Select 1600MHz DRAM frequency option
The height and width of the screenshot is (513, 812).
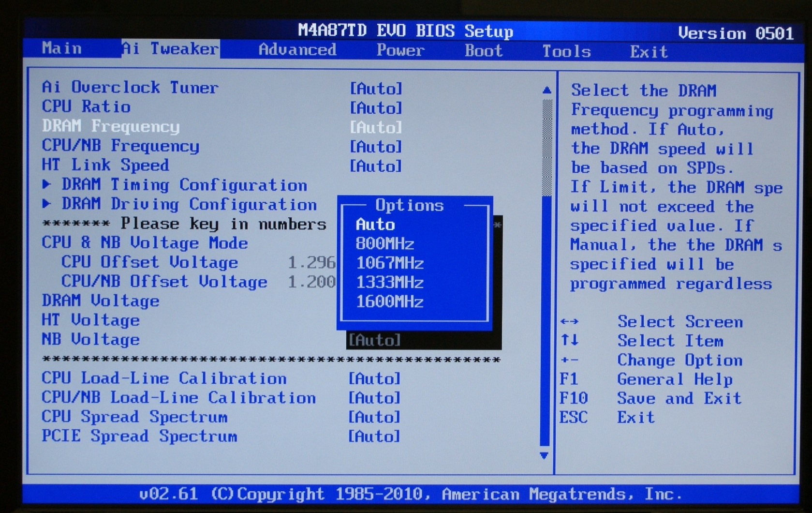tap(390, 302)
